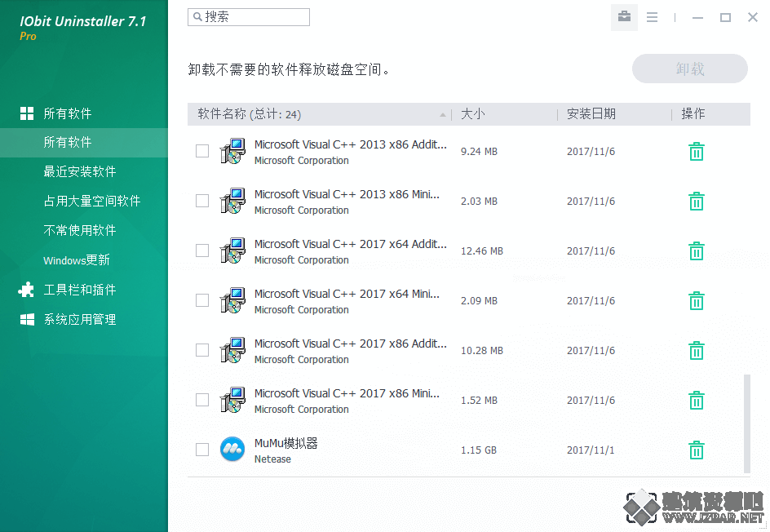Open 工具栏和插件 section
This screenshot has width=770, height=532.
point(67,290)
